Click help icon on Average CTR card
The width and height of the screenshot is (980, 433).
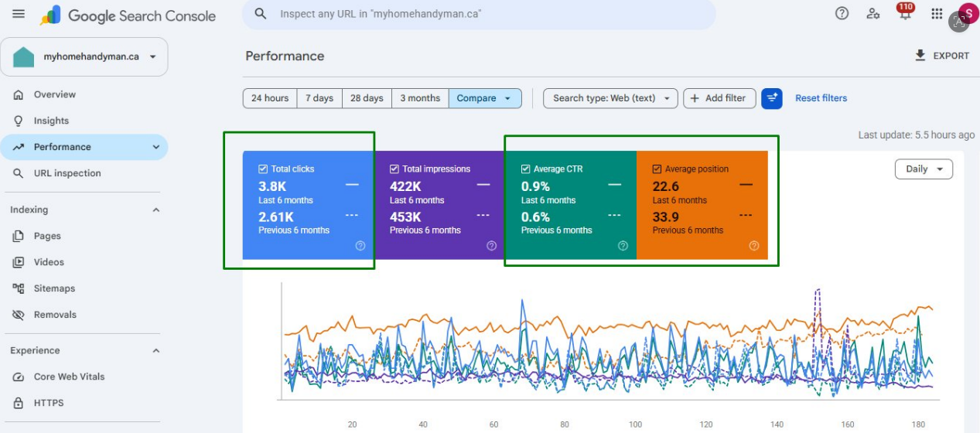(623, 246)
